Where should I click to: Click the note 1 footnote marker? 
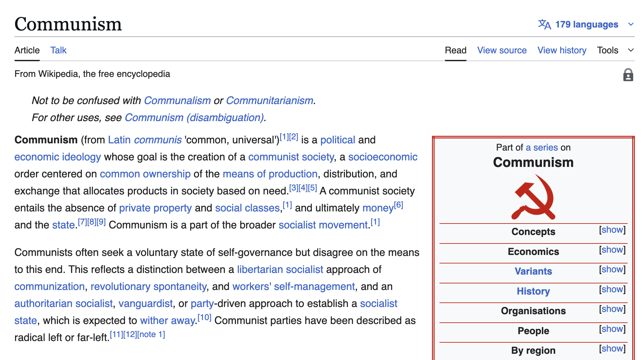click(x=151, y=334)
